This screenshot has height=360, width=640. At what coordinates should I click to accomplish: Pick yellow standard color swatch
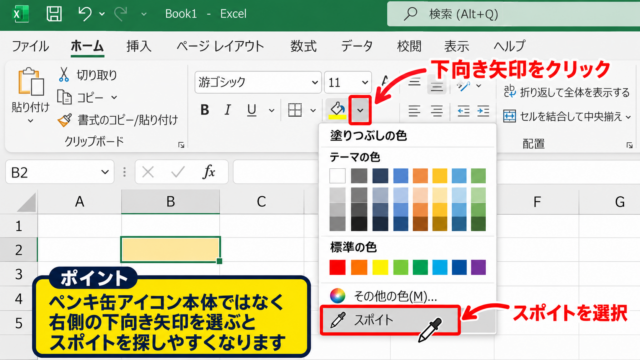point(380,267)
